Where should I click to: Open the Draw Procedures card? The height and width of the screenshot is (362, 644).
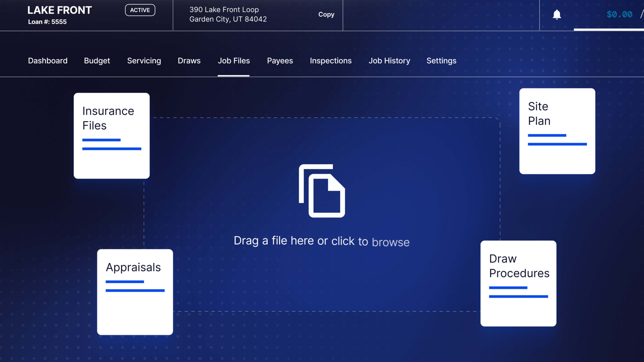click(518, 284)
